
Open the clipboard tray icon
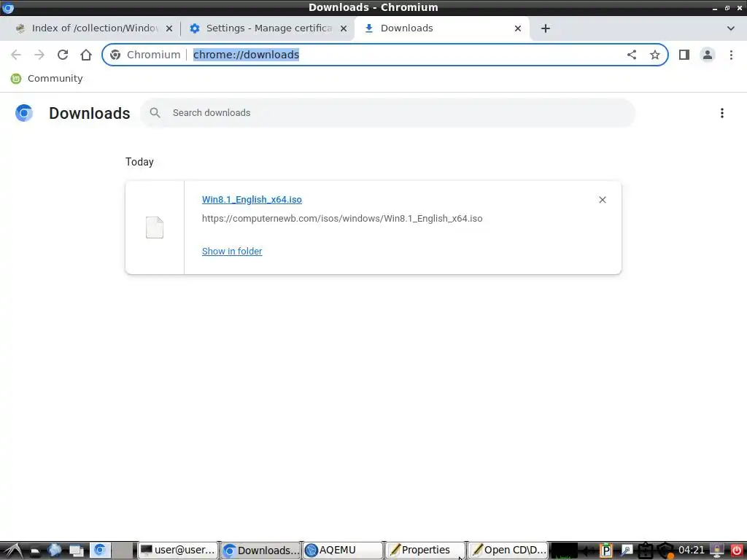pyautogui.click(x=645, y=551)
